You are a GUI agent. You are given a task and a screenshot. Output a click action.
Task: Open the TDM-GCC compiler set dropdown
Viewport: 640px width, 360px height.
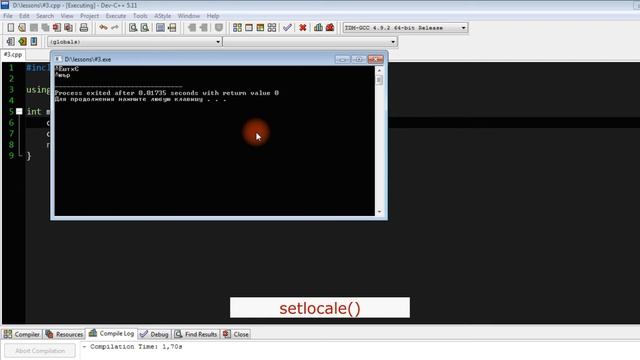click(463, 28)
